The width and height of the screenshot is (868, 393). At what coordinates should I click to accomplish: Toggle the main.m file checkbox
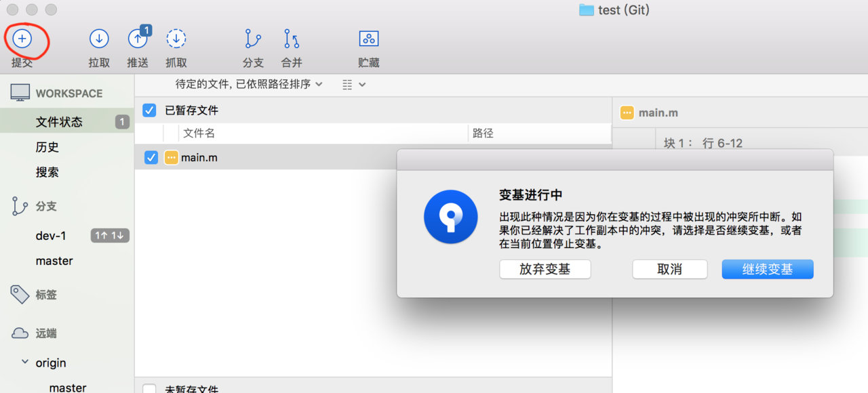[151, 158]
